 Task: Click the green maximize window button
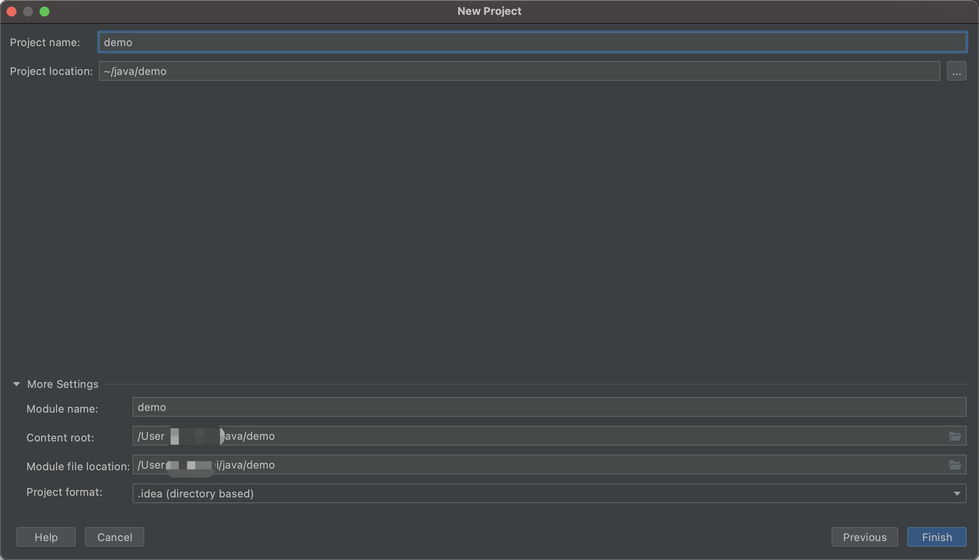pos(44,12)
